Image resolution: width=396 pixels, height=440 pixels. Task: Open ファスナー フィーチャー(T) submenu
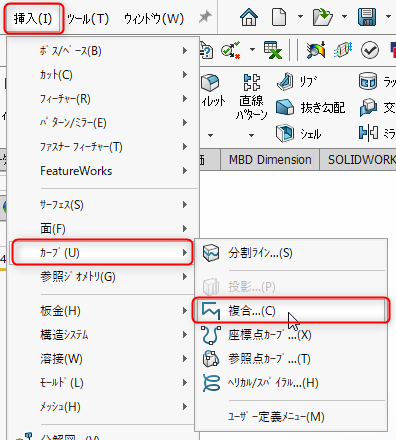[103, 147]
